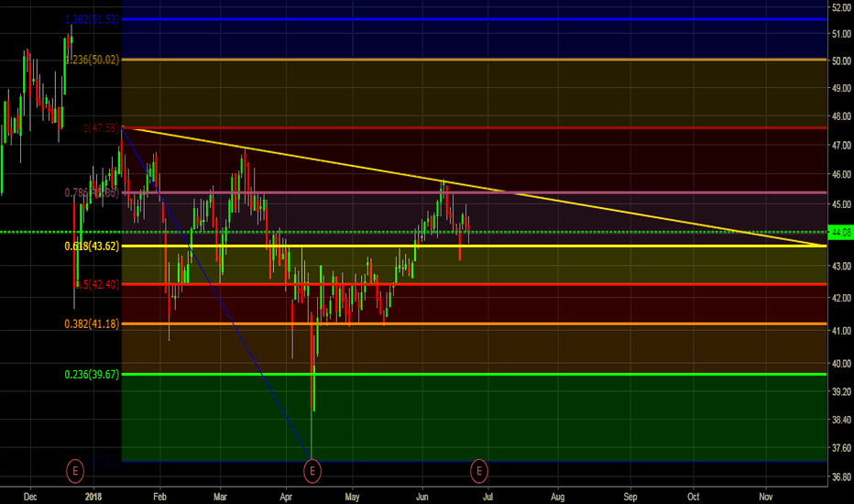
Task: Click the Nov label on time axis
Action: click(x=766, y=497)
